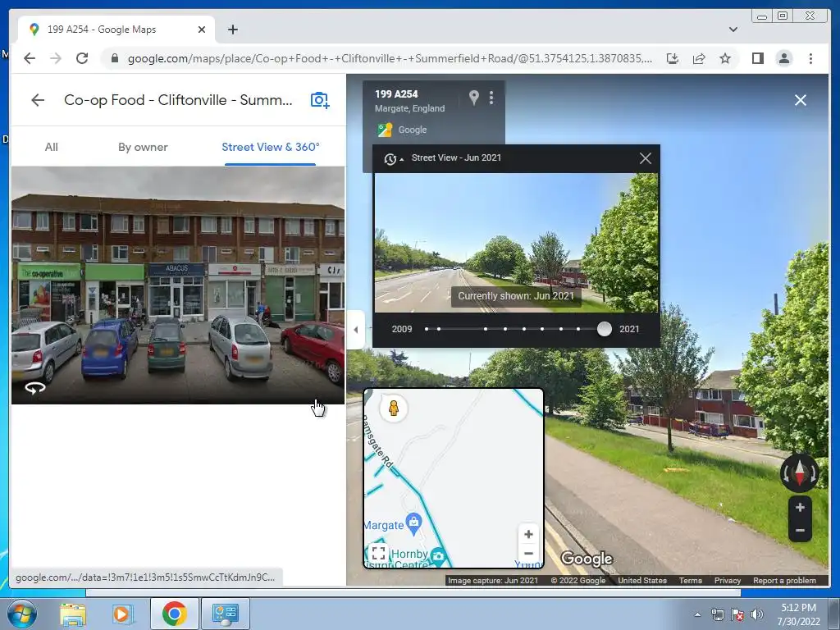Rotate the 360° thumbnail using the rotate icon

click(35, 388)
